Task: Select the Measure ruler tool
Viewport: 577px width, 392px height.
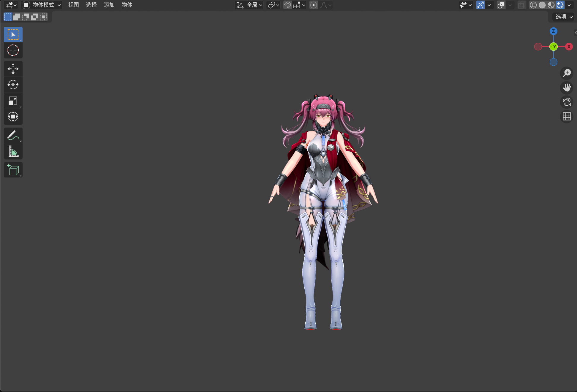Action: click(13, 151)
